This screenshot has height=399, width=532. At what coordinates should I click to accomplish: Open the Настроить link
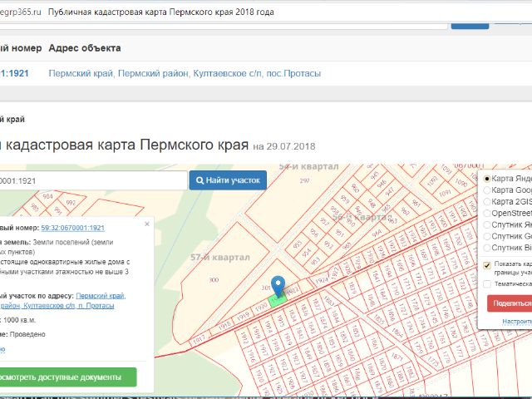(515, 321)
